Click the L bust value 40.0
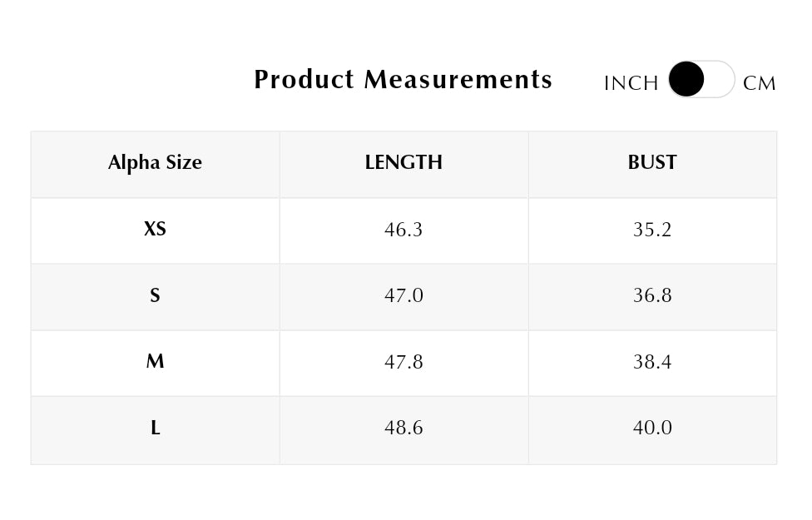812x520 pixels. [x=652, y=428]
